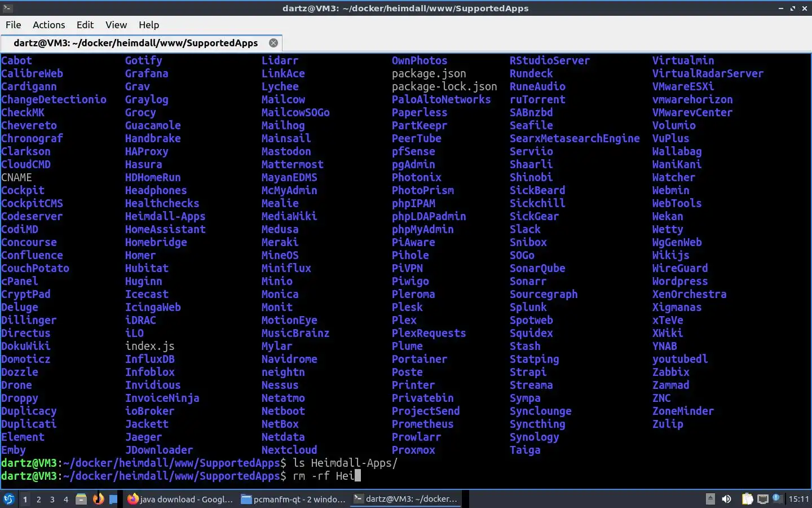Click the Grafana directory name

147,73
